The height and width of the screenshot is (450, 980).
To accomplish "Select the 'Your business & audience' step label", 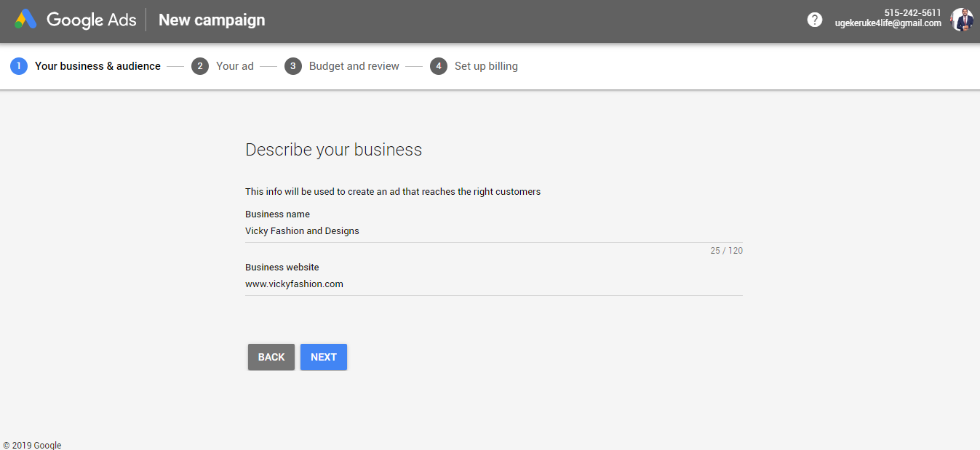I will click(97, 66).
